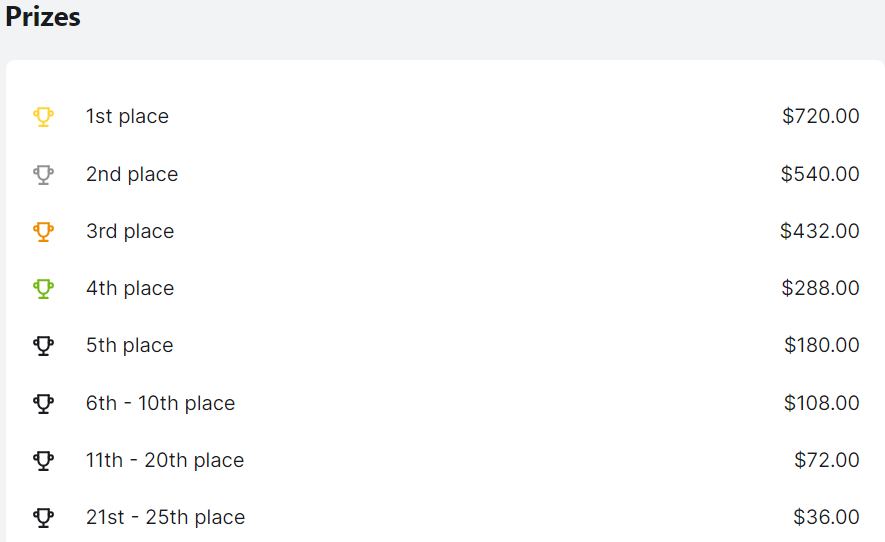Click the green 4th place trophy icon
This screenshot has height=542, width=885.
43,289
